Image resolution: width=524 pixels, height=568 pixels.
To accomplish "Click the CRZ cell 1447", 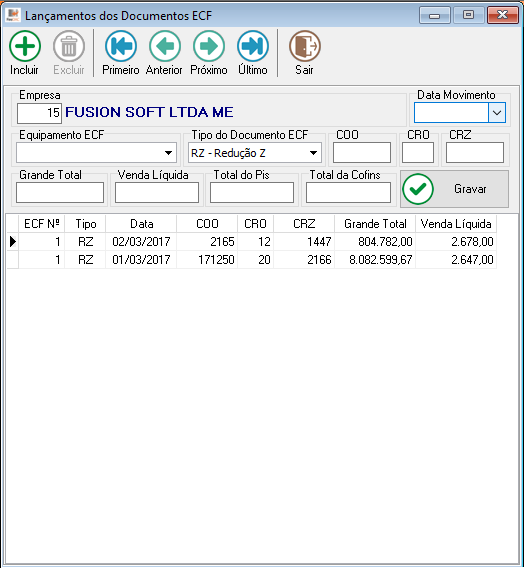I will point(304,242).
